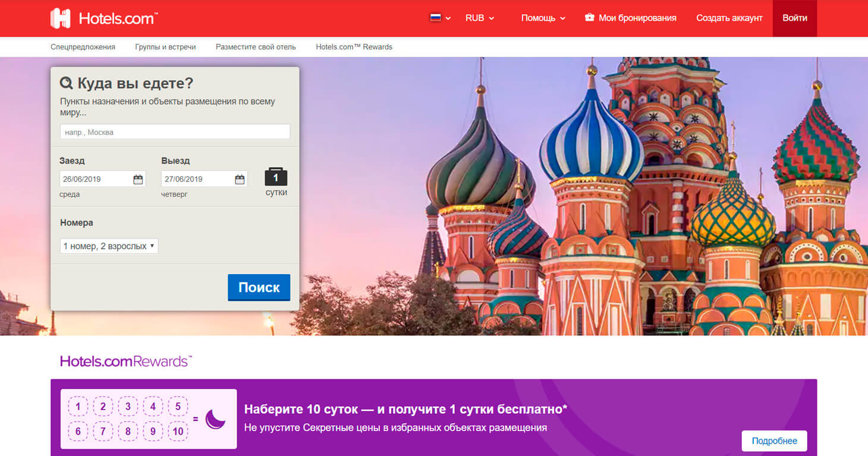Click the Russian flag icon in the header
This screenshot has width=868, height=456.
[x=435, y=18]
